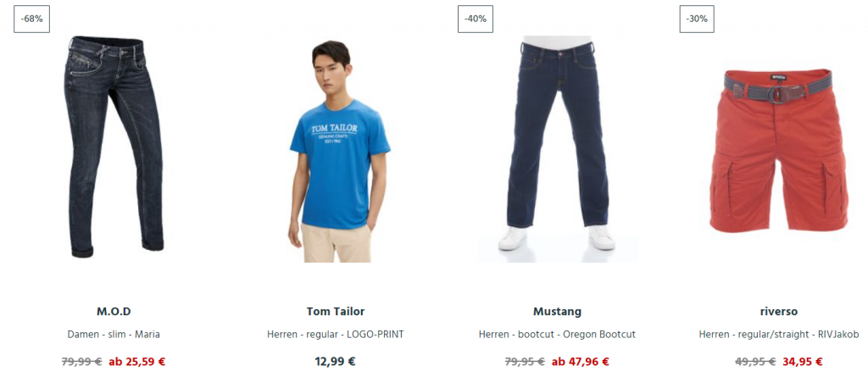The image size is (868, 377).
Task: Open Herren - bootcut - Oregon Bootcut link
Action: pos(558,335)
